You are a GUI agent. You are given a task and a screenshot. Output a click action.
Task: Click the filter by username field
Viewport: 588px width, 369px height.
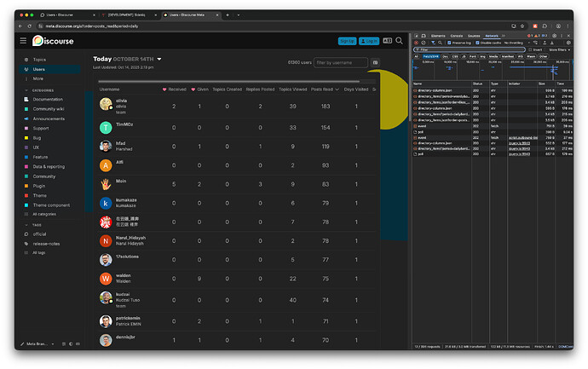tap(341, 62)
